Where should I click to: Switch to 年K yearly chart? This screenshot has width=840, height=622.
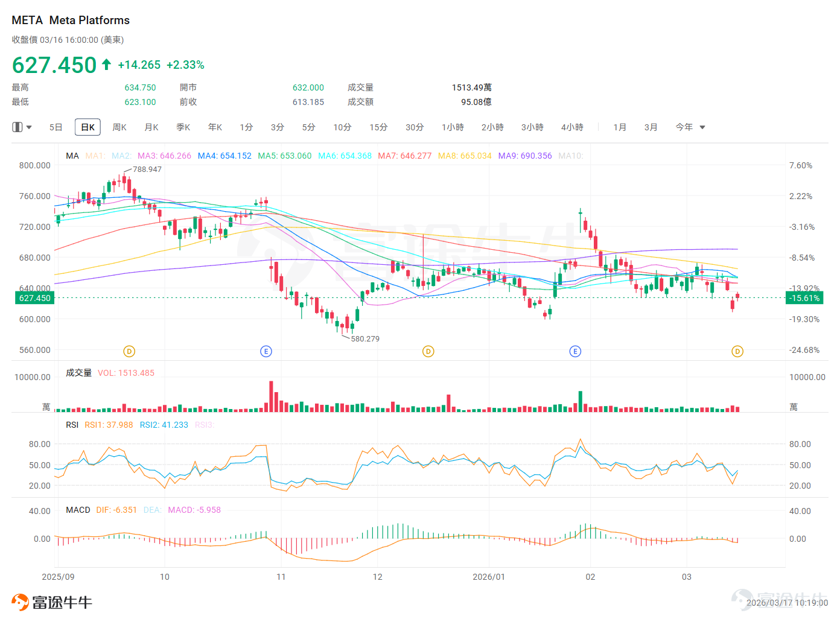[x=215, y=127]
